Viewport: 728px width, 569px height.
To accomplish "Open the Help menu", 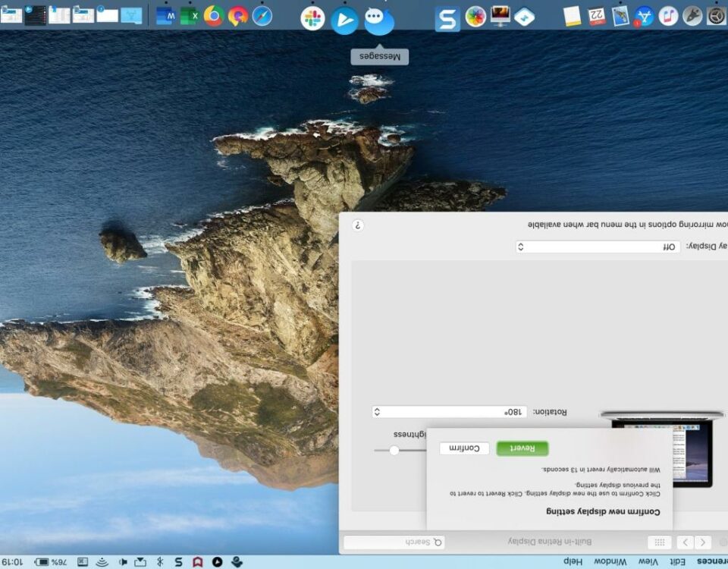I will coord(573,561).
